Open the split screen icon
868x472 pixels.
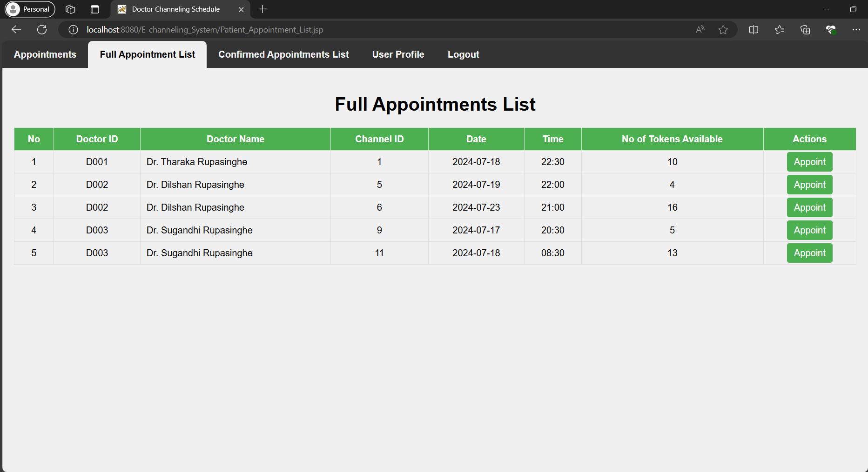754,30
